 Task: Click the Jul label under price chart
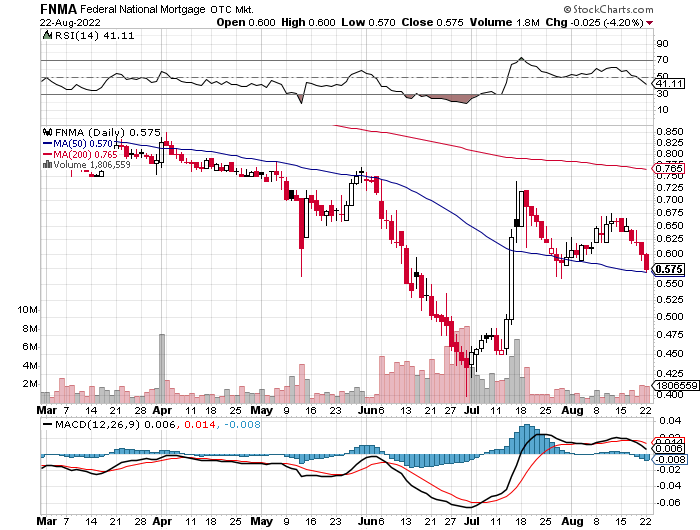(x=471, y=410)
